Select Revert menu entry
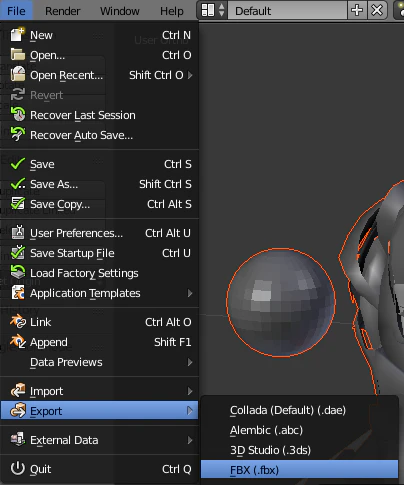 click(99, 95)
